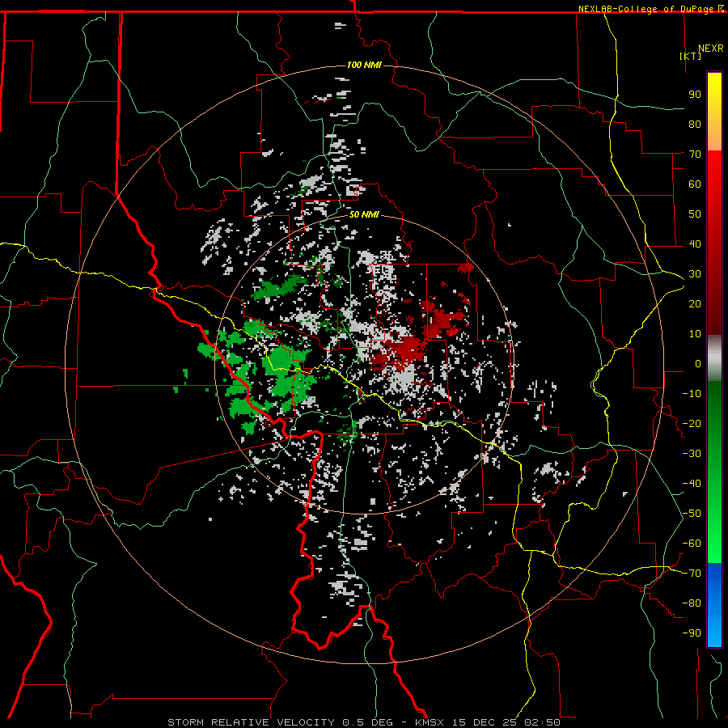Click the -30 value on the velocity scale
Image resolution: width=728 pixels, height=728 pixels.
[692, 454]
